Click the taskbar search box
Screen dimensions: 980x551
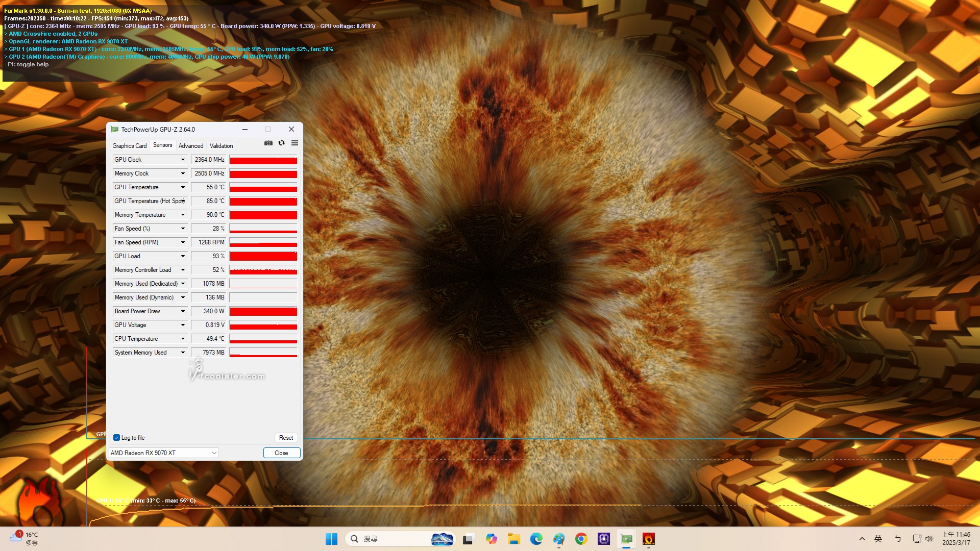tap(400, 539)
